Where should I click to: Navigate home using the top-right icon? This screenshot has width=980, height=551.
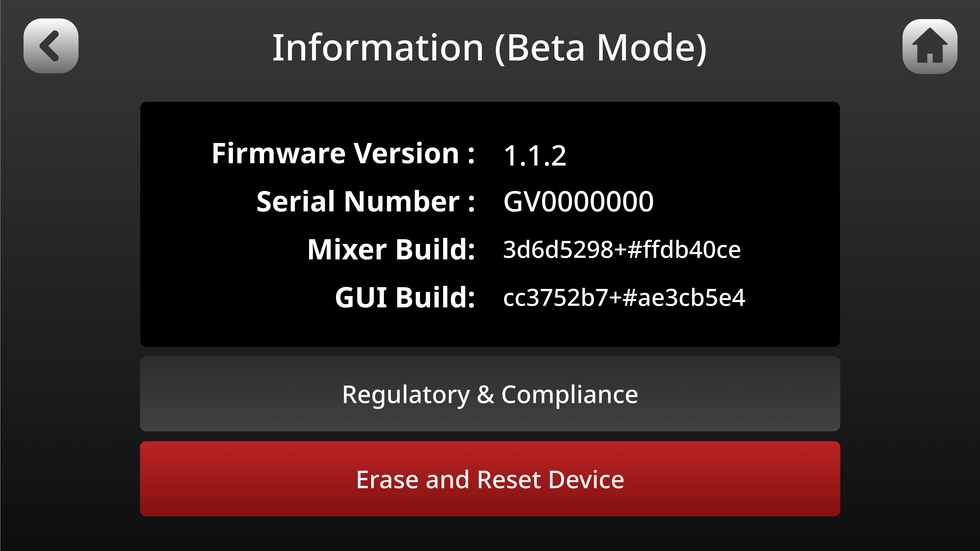[x=929, y=45]
